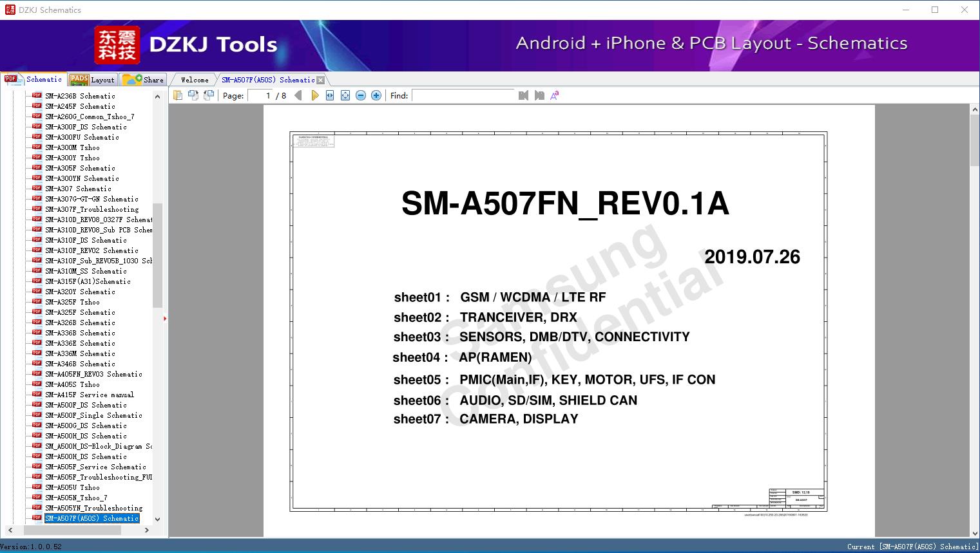
Task: Open SM-A320Y Schematic entry
Action: (80, 292)
